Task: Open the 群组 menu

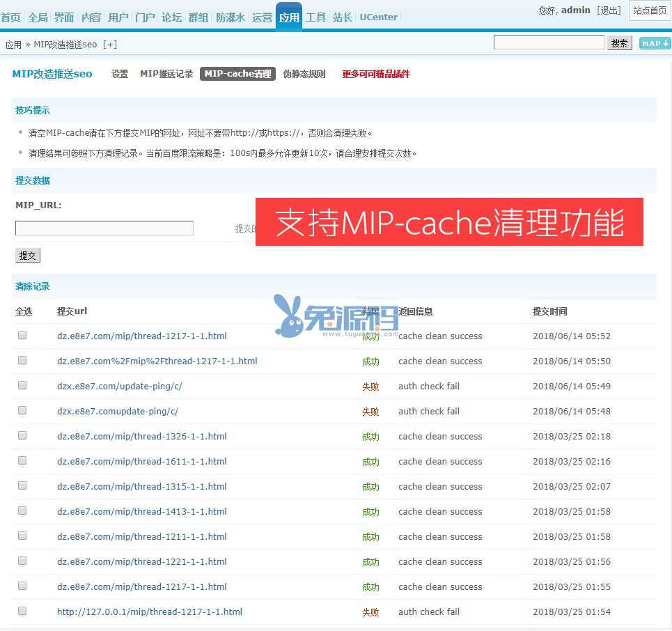Action: click(x=198, y=17)
